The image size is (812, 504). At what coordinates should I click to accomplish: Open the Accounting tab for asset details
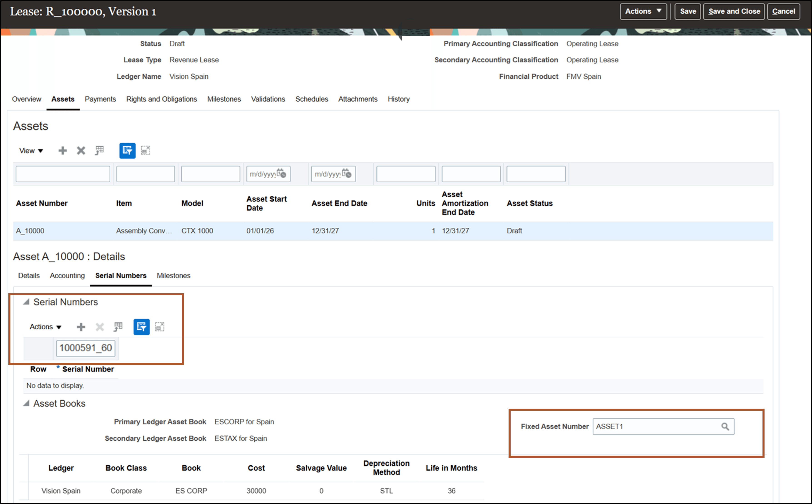(x=67, y=275)
